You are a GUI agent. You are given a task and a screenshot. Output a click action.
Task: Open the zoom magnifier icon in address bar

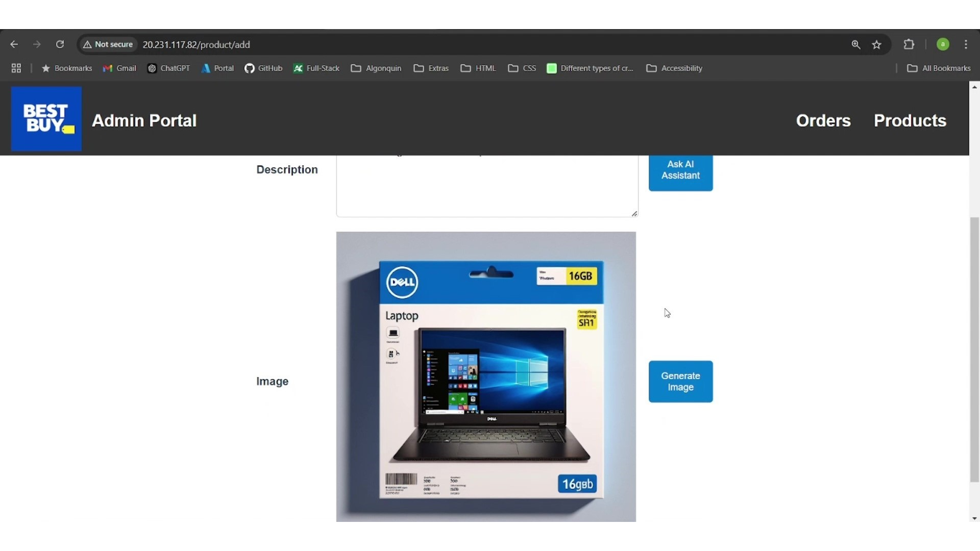(x=856, y=45)
